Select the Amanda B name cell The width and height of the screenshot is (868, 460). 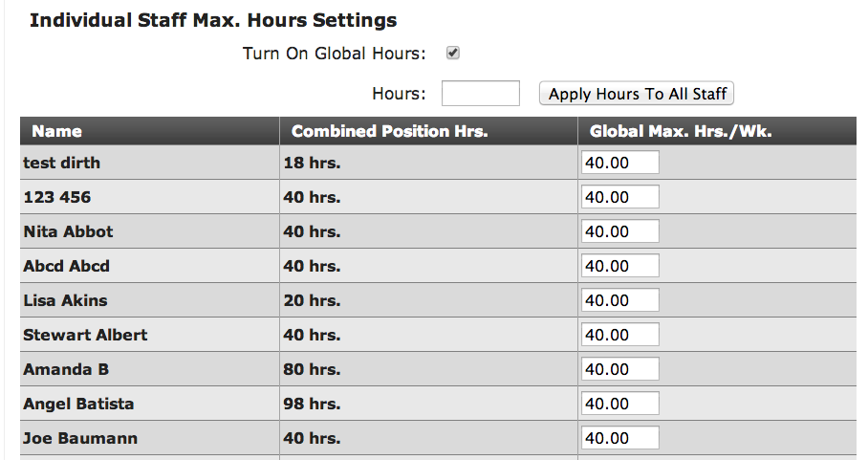(149, 369)
